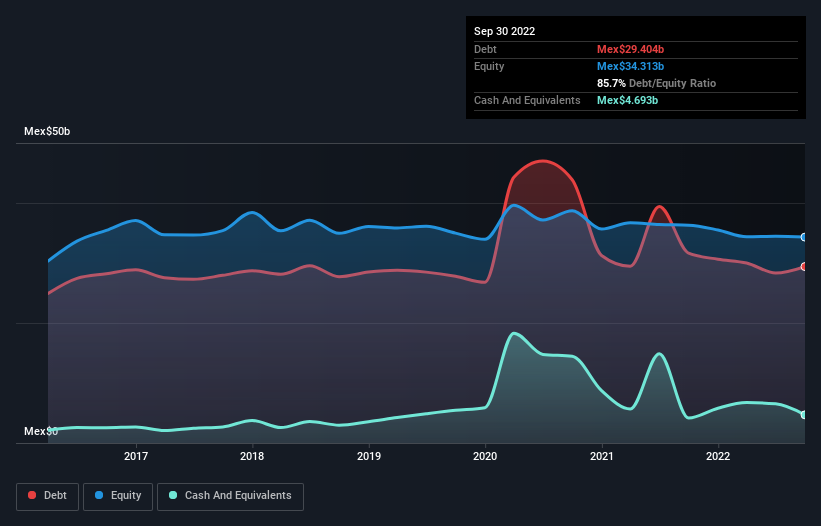Toggle Cash And Equivalents legend button
Image resolution: width=821 pixels, height=526 pixels.
[230, 496]
